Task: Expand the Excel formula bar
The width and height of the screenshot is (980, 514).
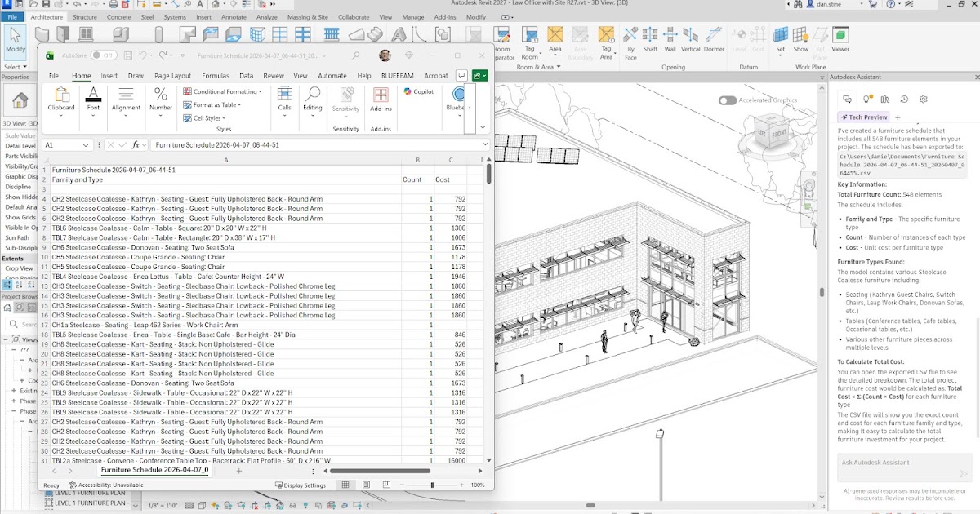Action: tap(485, 144)
